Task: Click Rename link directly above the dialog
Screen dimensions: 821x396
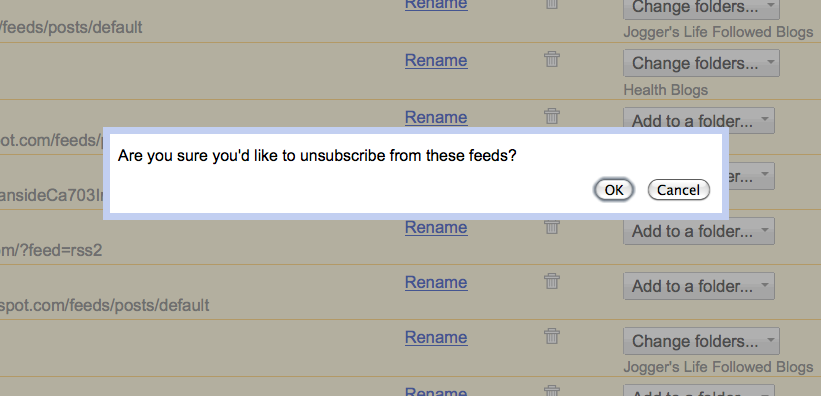Action: point(436,117)
